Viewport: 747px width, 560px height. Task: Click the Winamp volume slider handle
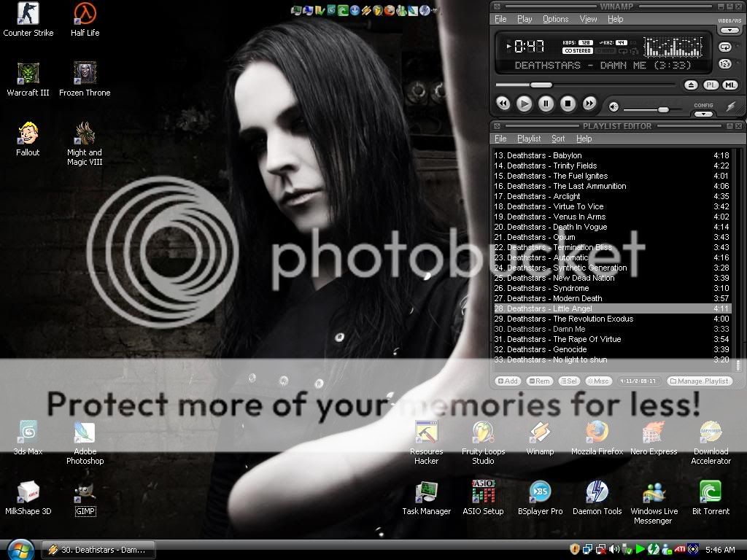coord(663,109)
